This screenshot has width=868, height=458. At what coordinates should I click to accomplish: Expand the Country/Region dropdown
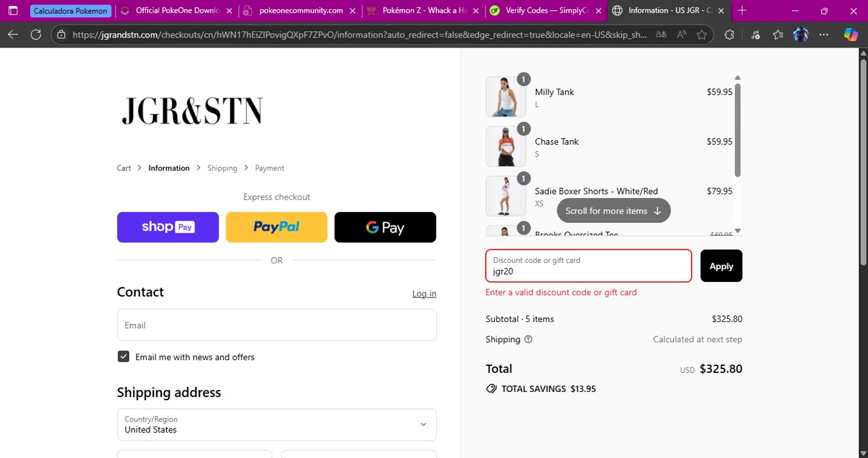point(277,424)
